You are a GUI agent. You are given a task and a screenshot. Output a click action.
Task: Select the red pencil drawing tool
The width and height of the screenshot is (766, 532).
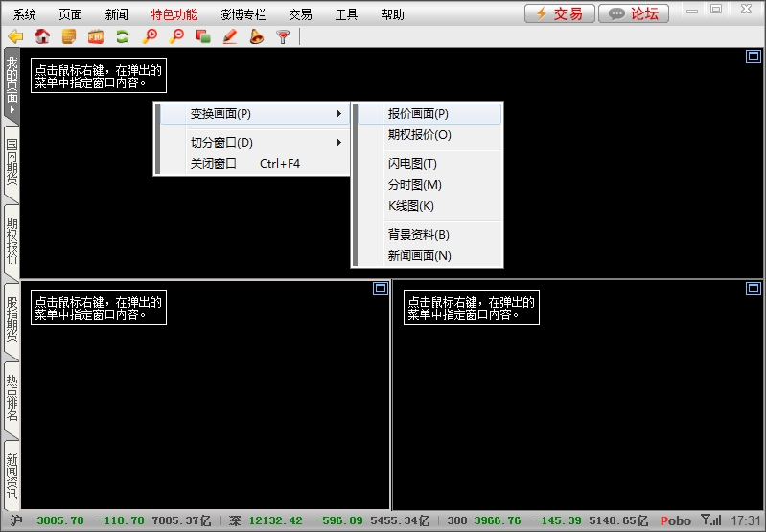(229, 36)
